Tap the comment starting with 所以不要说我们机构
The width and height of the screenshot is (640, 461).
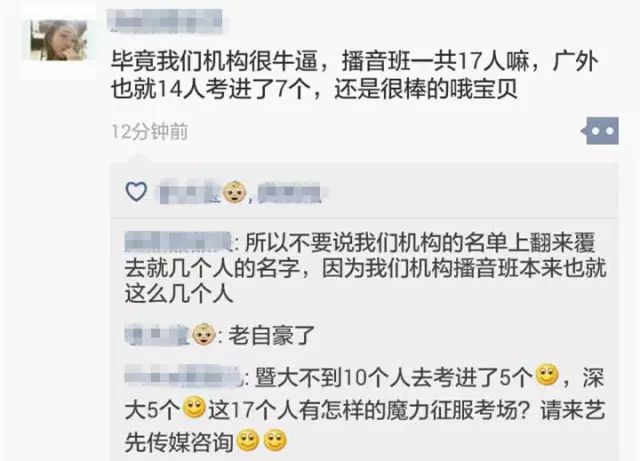click(x=365, y=268)
